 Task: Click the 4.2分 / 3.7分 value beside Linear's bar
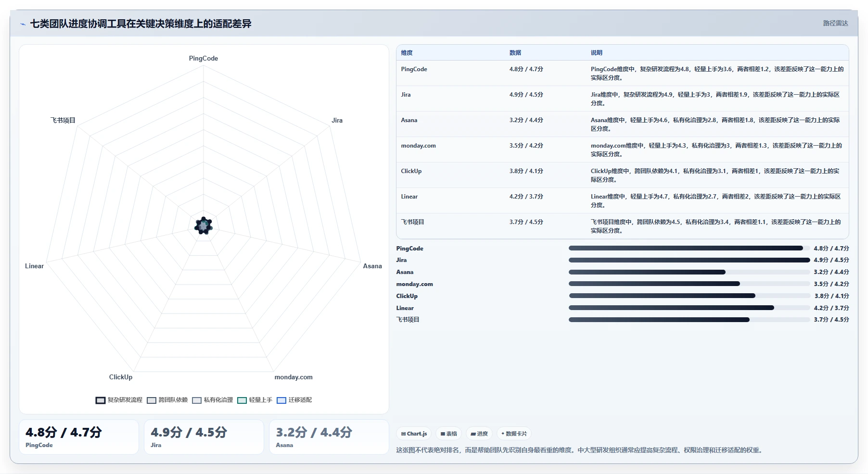831,308
